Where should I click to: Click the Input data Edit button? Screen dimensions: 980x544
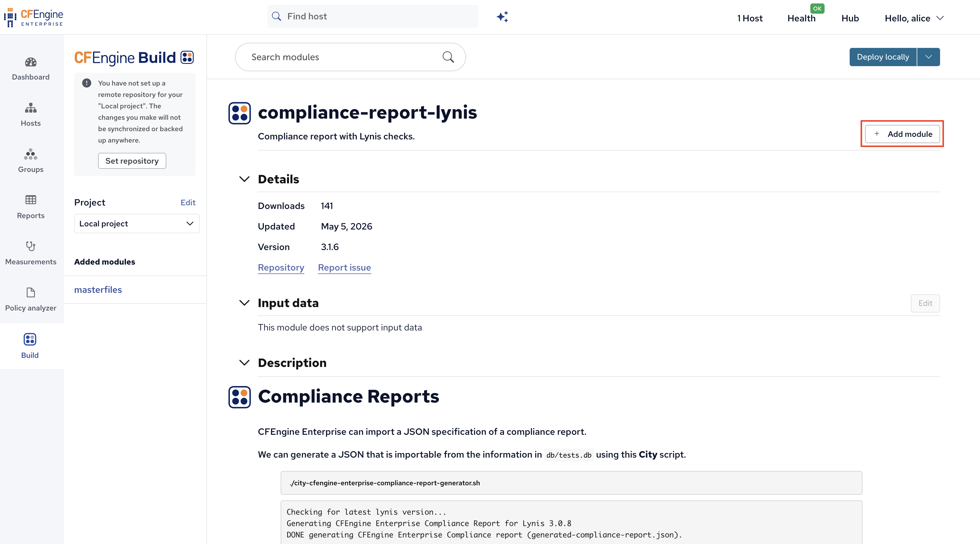[x=925, y=303]
